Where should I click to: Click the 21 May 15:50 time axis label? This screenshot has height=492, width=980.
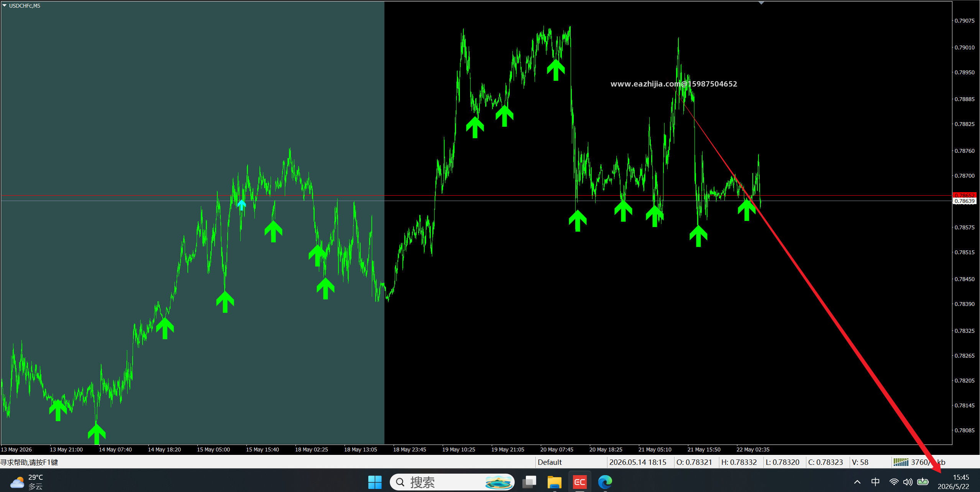pos(704,450)
